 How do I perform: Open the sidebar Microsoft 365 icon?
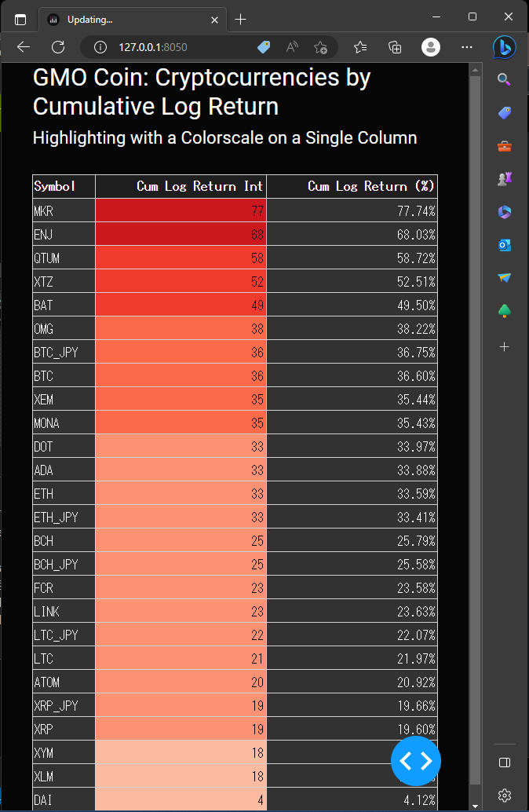pos(504,212)
